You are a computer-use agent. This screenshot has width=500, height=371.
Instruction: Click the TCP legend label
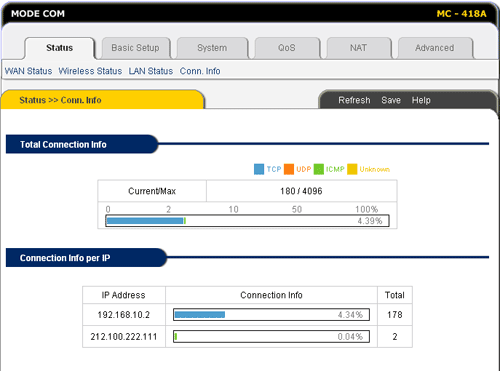(x=274, y=169)
